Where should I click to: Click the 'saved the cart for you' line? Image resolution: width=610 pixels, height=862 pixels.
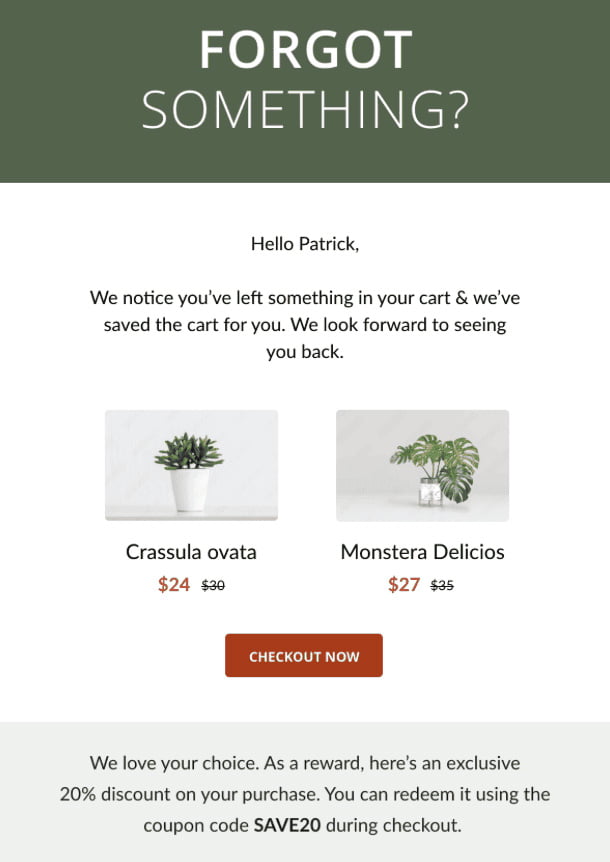305,324
